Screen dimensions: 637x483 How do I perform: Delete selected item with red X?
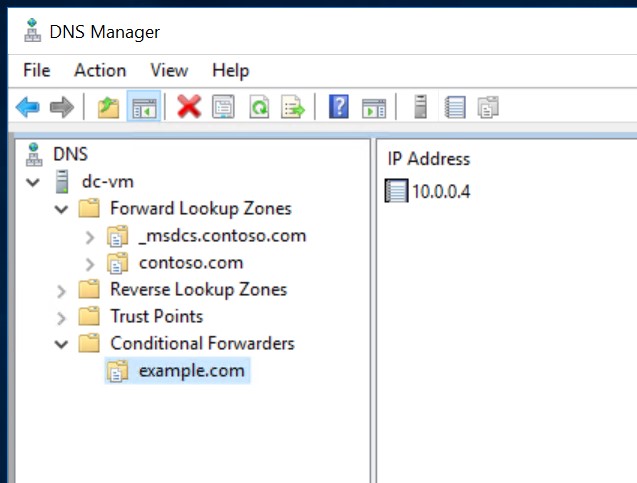click(x=189, y=106)
